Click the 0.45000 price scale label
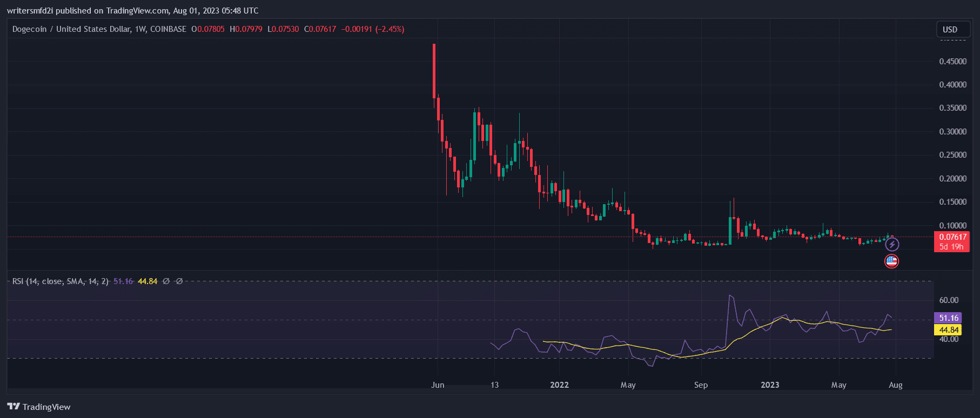The height and width of the screenshot is (418, 980). point(952,62)
